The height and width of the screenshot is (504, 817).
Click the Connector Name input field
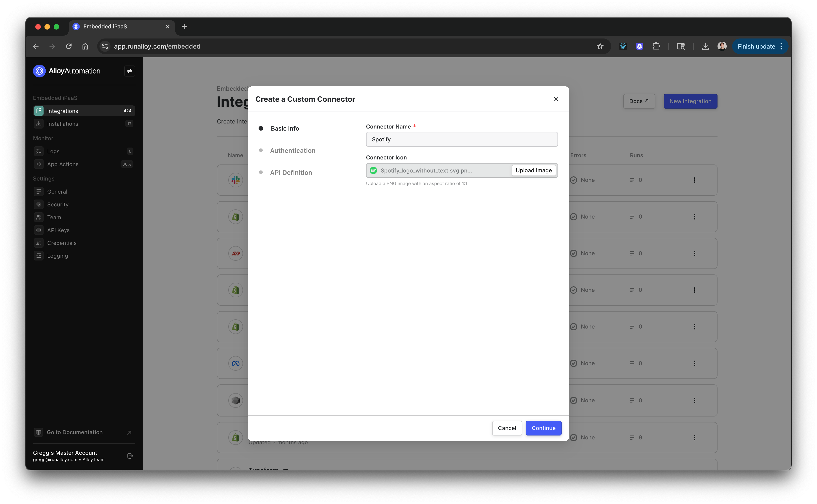(461, 139)
